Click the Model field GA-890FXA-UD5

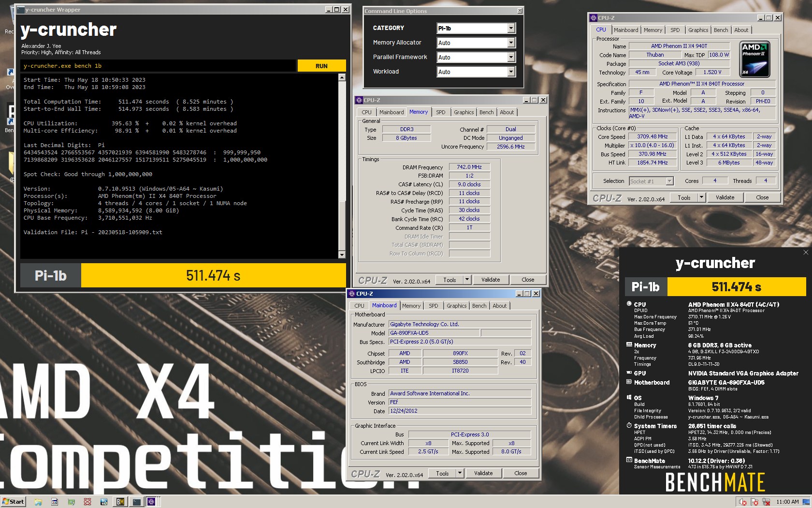coord(434,333)
